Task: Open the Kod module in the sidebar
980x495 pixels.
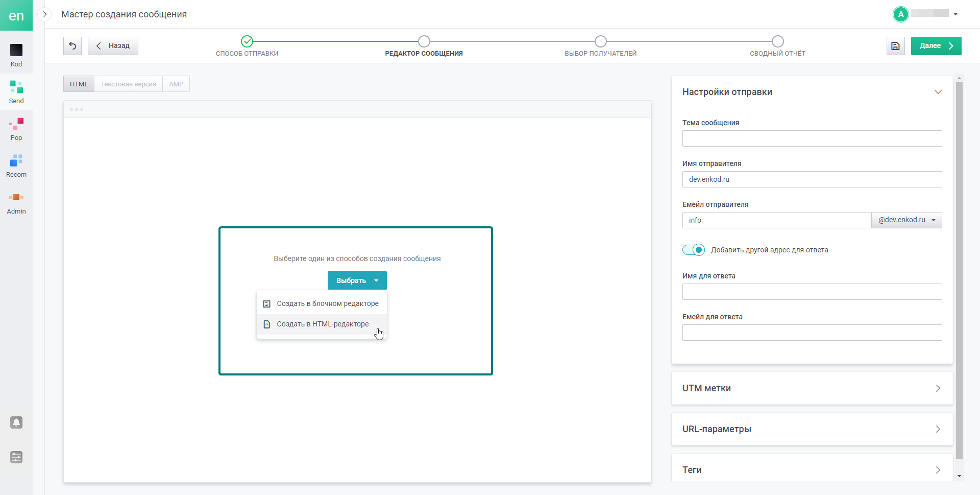Action: click(x=16, y=56)
